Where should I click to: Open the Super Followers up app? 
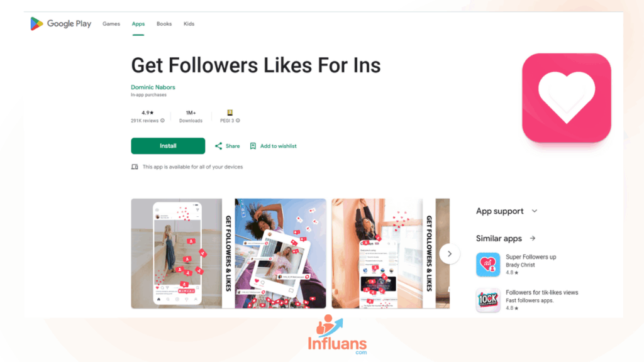[x=527, y=265]
